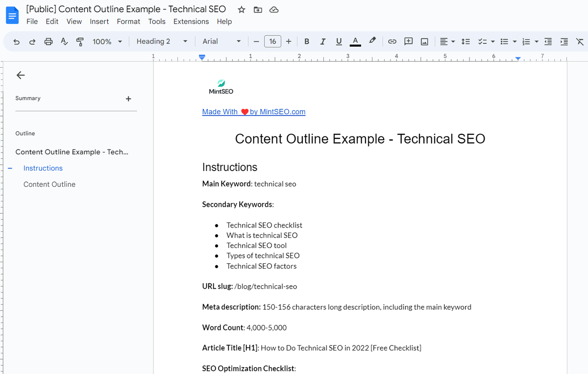Open the Edit menu
Screen dimensions: 588x374
52,22
